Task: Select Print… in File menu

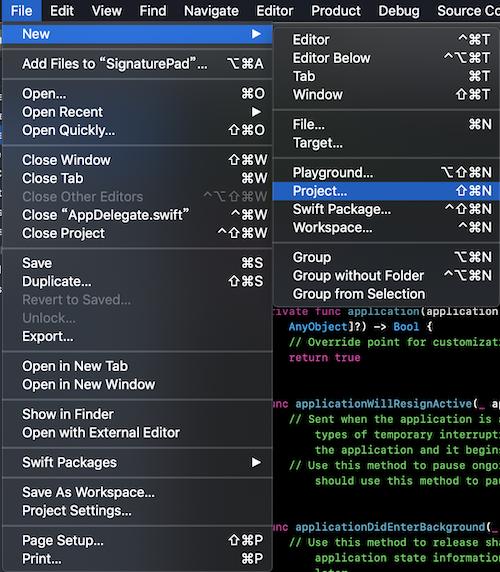Action: [137, 559]
